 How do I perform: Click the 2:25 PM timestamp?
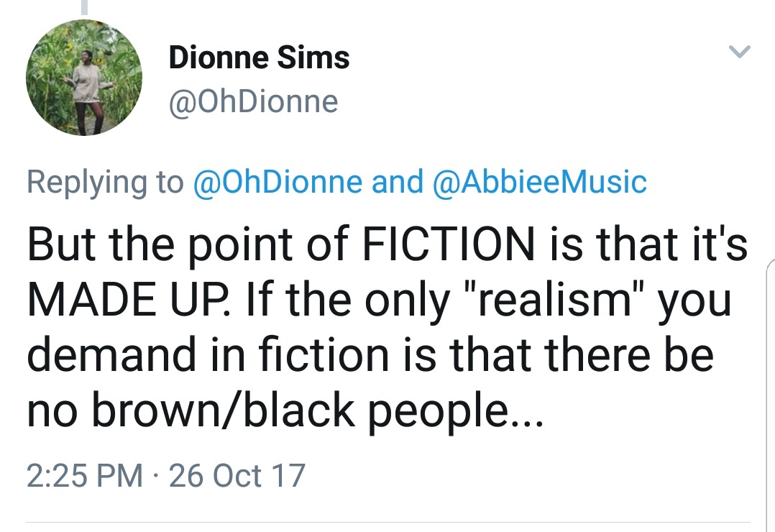click(84, 476)
